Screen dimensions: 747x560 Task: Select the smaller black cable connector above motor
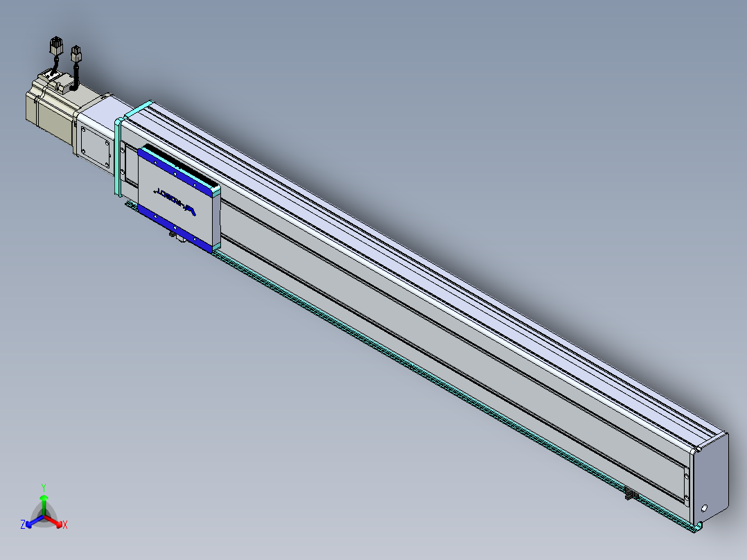tap(76, 53)
